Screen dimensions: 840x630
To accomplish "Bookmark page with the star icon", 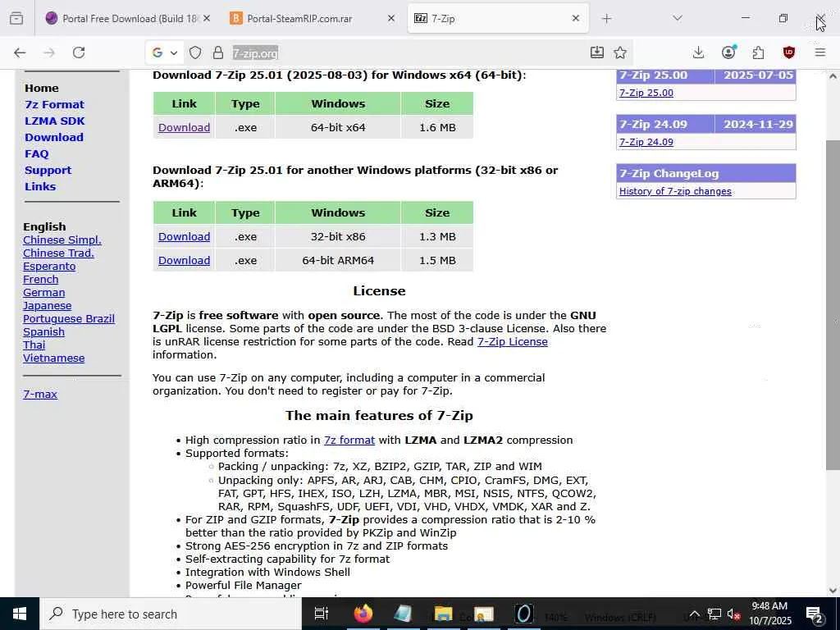I will [620, 52].
